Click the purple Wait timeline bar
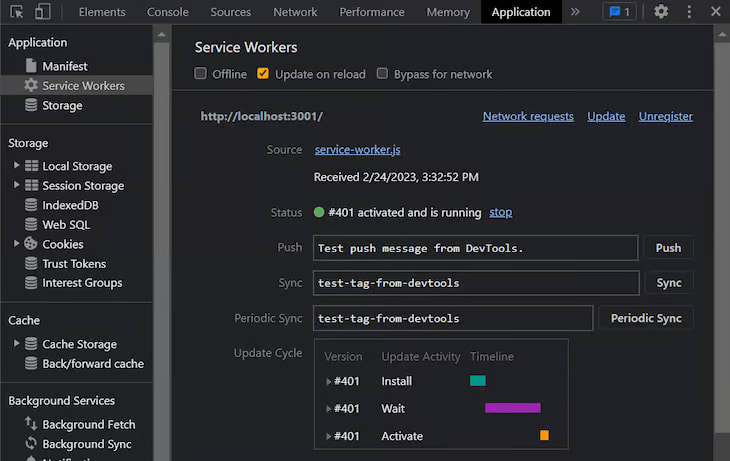The width and height of the screenshot is (730, 461). click(x=513, y=408)
